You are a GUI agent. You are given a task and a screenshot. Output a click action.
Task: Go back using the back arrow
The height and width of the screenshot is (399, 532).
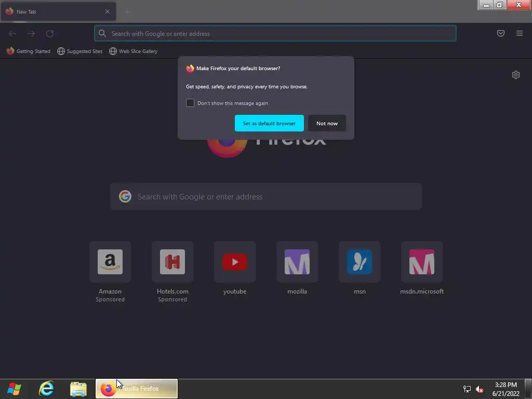12,34
